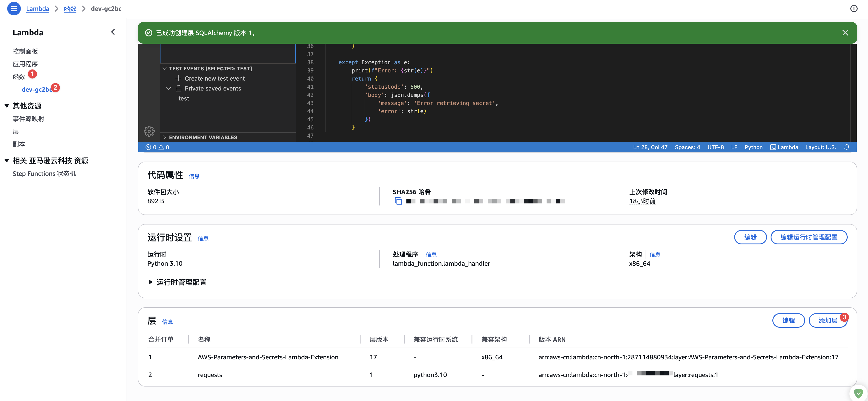Viewport: 868px width, 401px height.
Task: Click the info circle icon top right
Action: [x=854, y=8]
